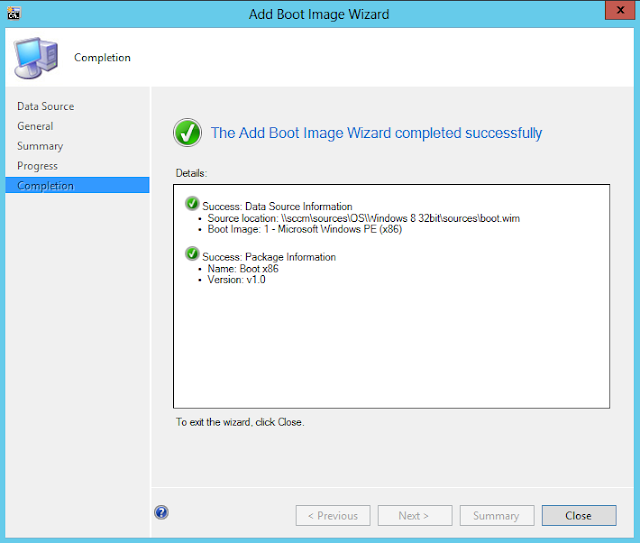Click the Data Source Information success icon

point(192,205)
